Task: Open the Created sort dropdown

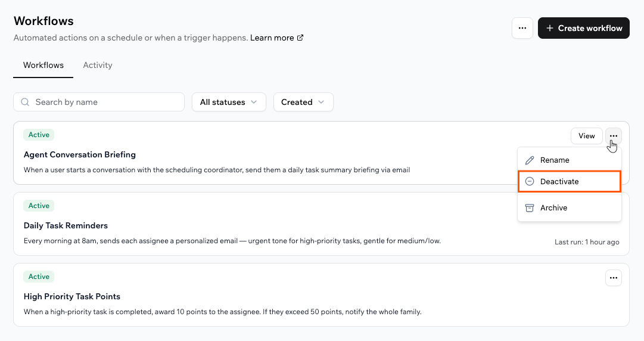Action: (303, 102)
